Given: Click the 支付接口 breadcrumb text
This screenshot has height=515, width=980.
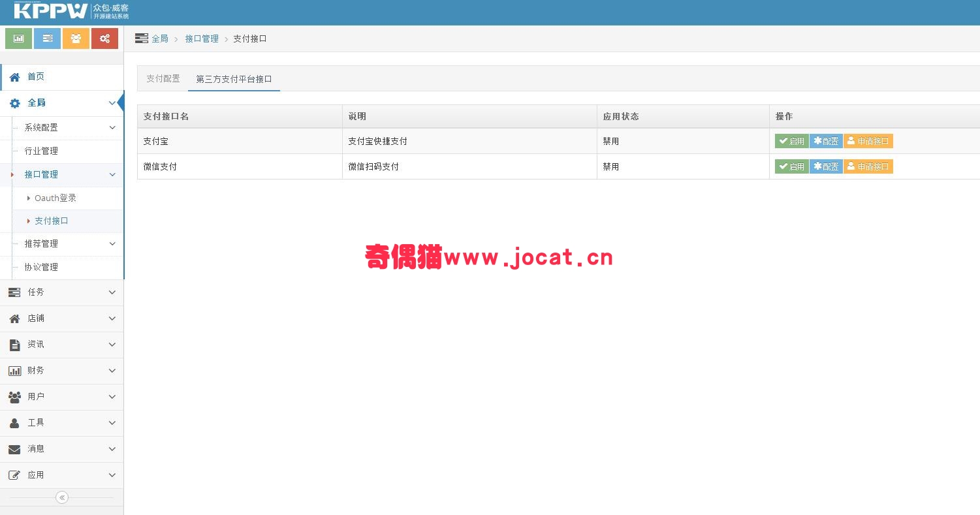Looking at the screenshot, I should 250,39.
